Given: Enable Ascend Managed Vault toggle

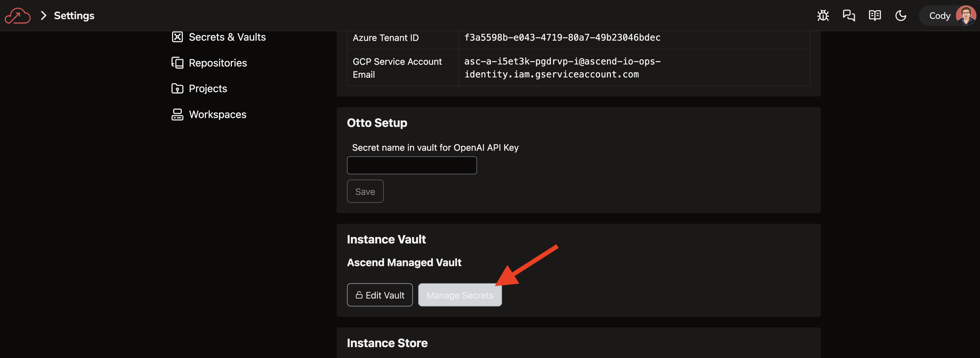Looking at the screenshot, I should coord(404,262).
